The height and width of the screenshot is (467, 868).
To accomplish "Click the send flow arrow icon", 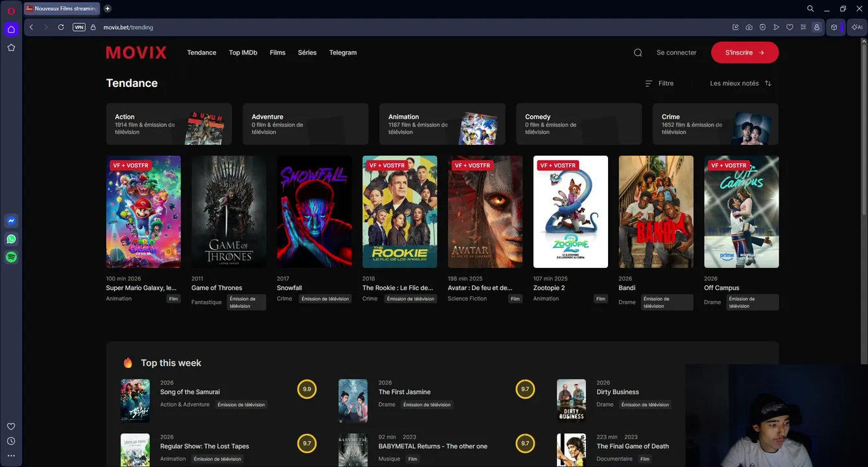I will (x=776, y=27).
